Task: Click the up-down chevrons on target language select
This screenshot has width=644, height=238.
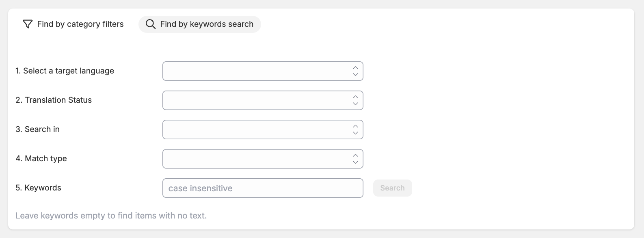Action: point(355,71)
